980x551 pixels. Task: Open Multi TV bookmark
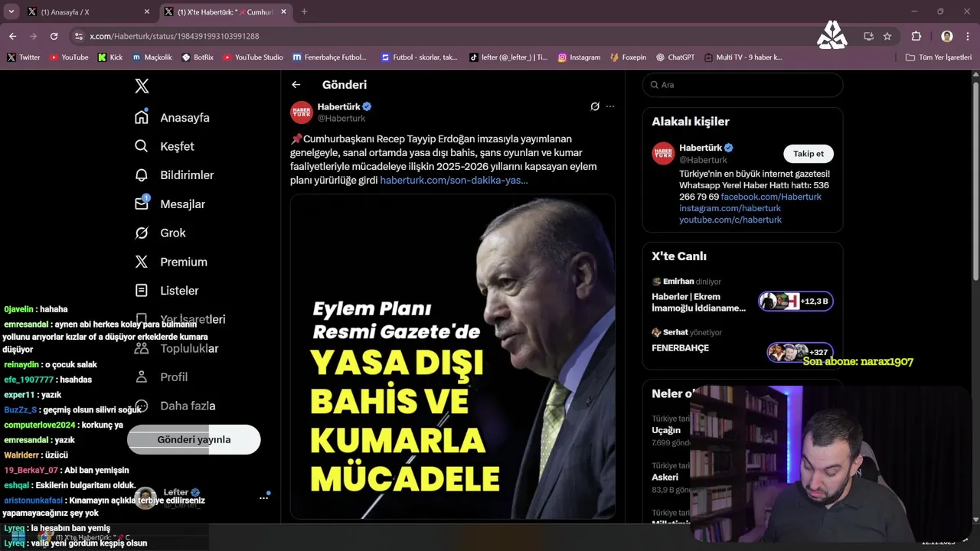[743, 57]
